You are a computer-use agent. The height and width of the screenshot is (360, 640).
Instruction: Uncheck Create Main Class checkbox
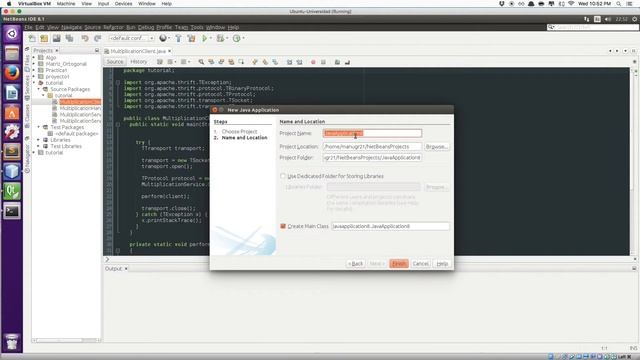tap(283, 226)
